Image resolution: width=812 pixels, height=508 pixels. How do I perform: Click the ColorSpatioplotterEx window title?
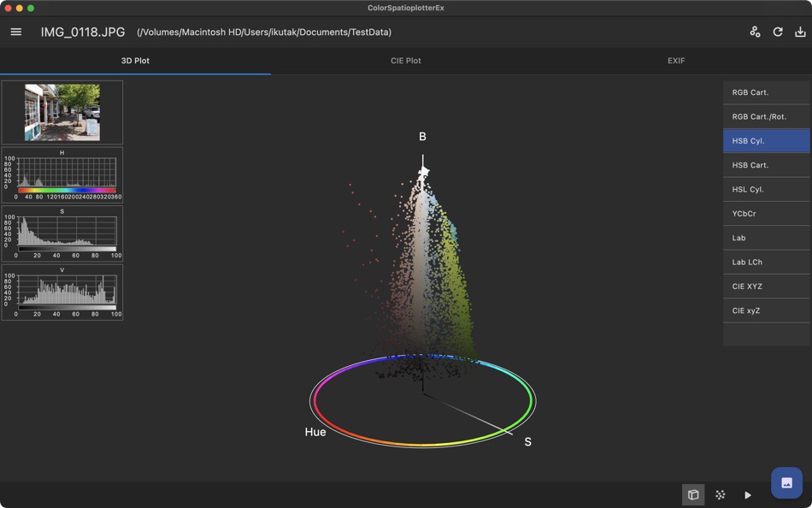(405, 8)
